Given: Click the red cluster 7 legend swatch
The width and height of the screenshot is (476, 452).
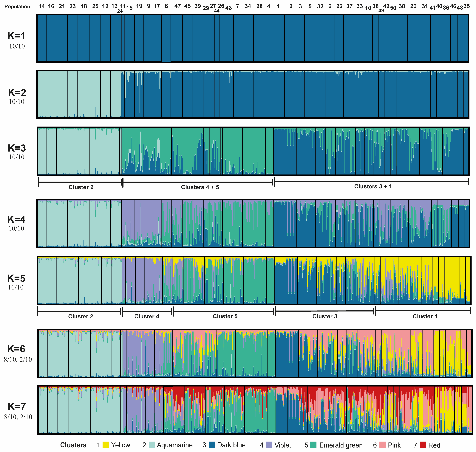Looking at the screenshot, I should pos(423,445).
